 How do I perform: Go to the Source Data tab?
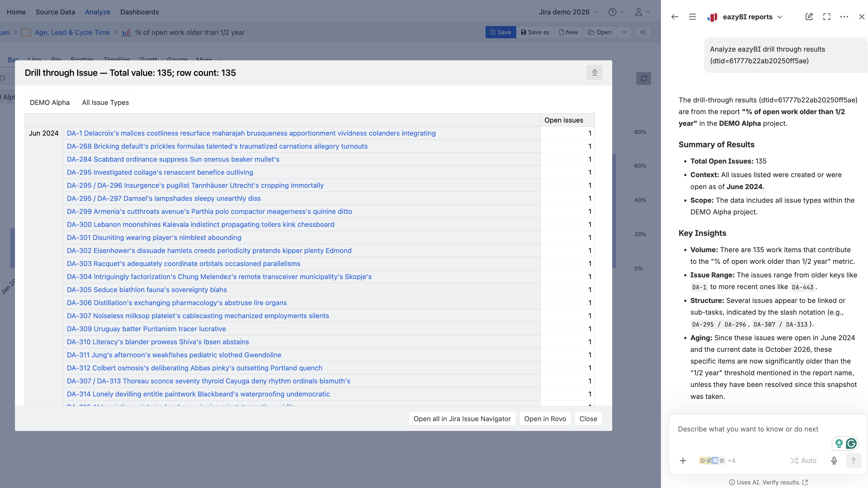tap(55, 12)
